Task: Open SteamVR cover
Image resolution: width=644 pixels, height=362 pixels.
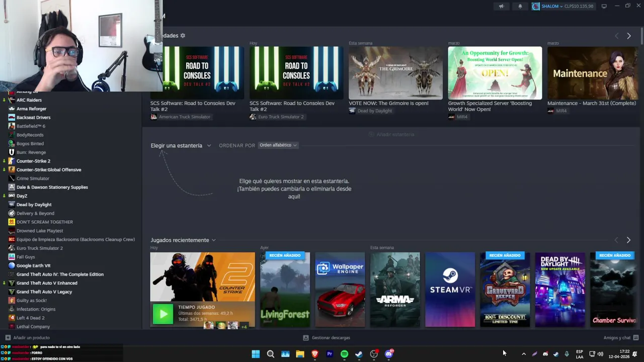Action: point(450,290)
